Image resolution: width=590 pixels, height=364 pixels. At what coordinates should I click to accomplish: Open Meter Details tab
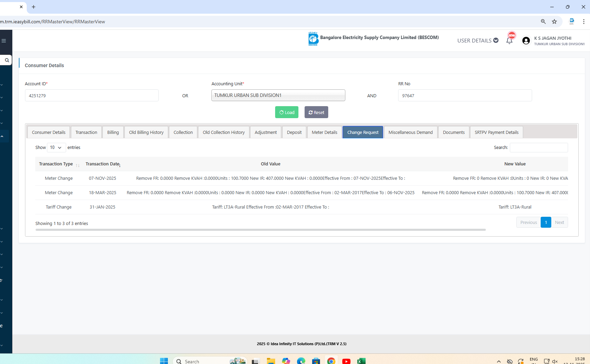(x=324, y=133)
